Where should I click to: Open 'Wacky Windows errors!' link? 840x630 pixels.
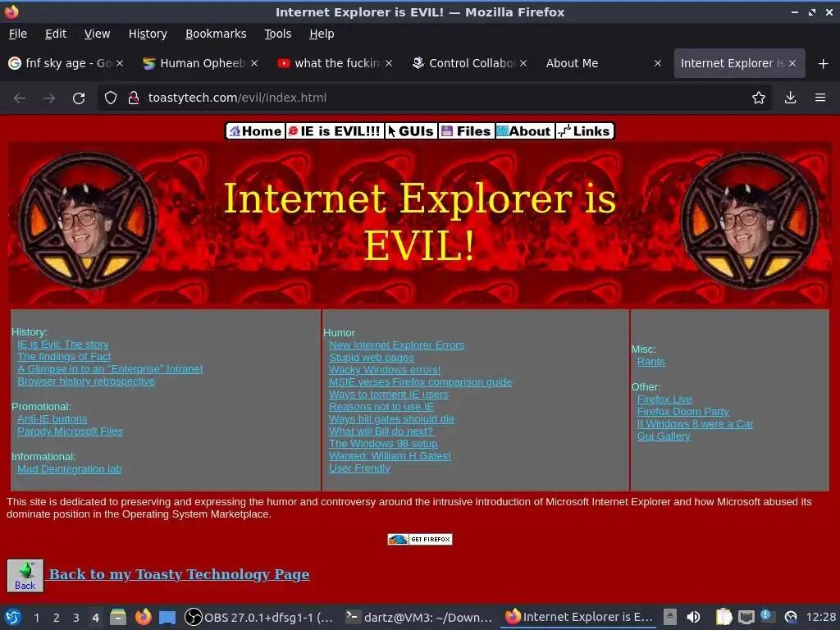tap(385, 370)
